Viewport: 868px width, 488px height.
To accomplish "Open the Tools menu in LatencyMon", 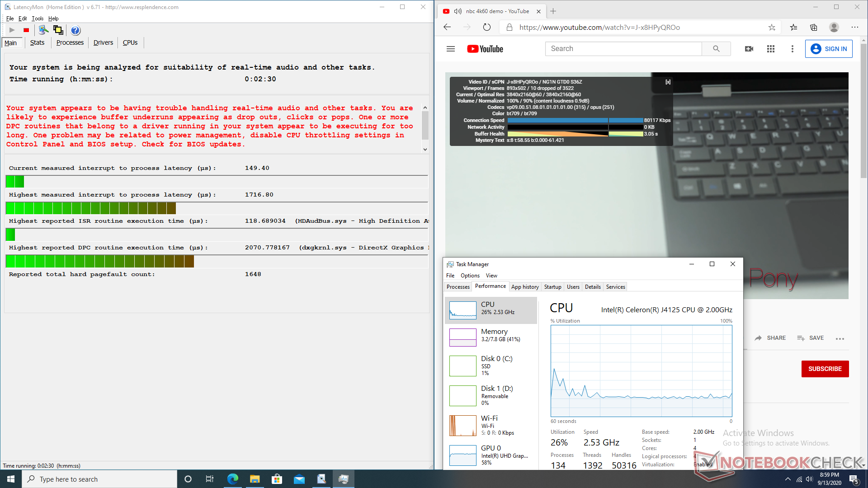I will (x=38, y=19).
